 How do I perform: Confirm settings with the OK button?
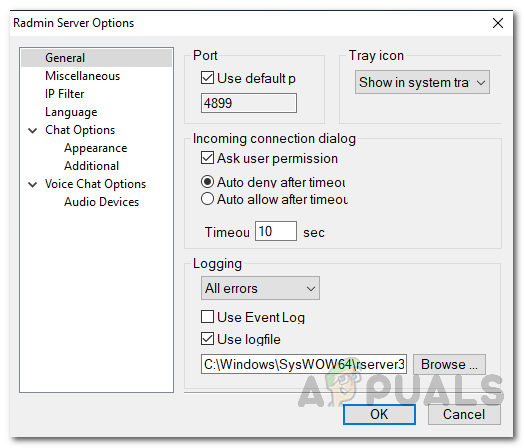pyautogui.click(x=379, y=415)
